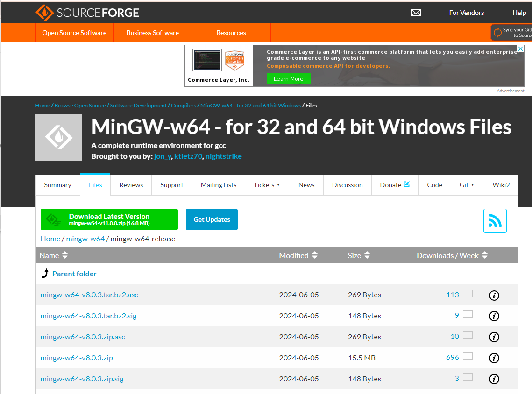Open the Open Source Software menu
Screen dimensions: 532x394
pos(74,33)
